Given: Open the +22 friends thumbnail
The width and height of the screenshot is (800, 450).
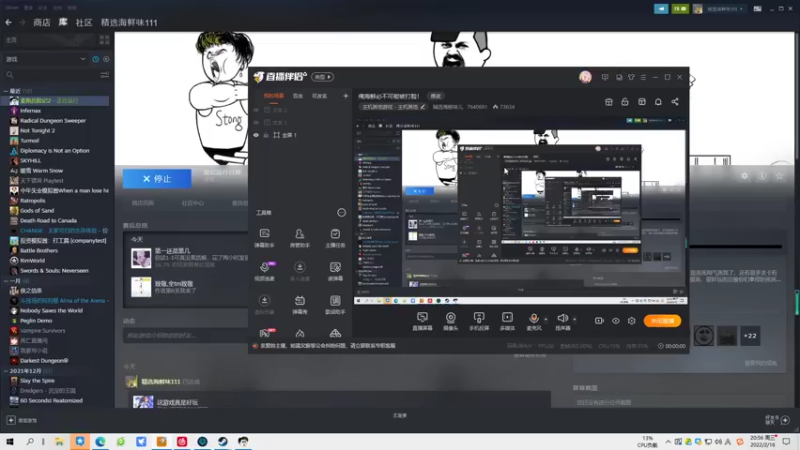Looking at the screenshot, I should pos(750,336).
